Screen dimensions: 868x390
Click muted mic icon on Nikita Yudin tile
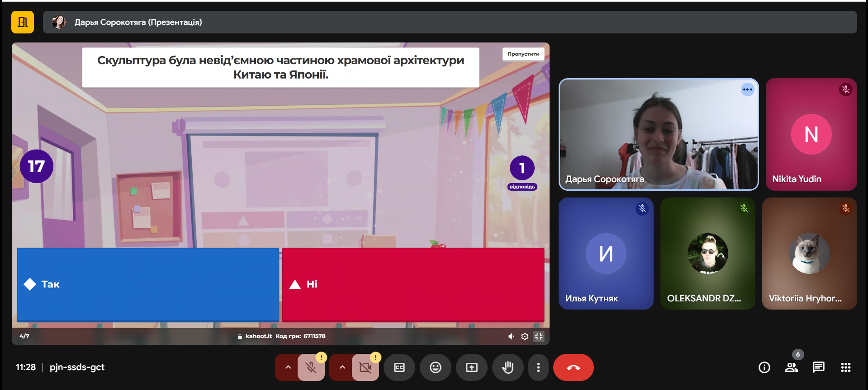845,89
